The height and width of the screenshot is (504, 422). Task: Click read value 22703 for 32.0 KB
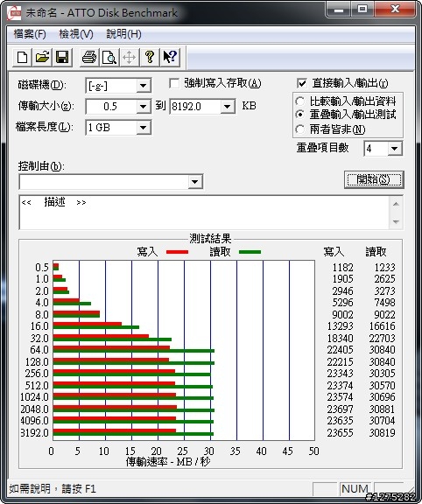382,338
